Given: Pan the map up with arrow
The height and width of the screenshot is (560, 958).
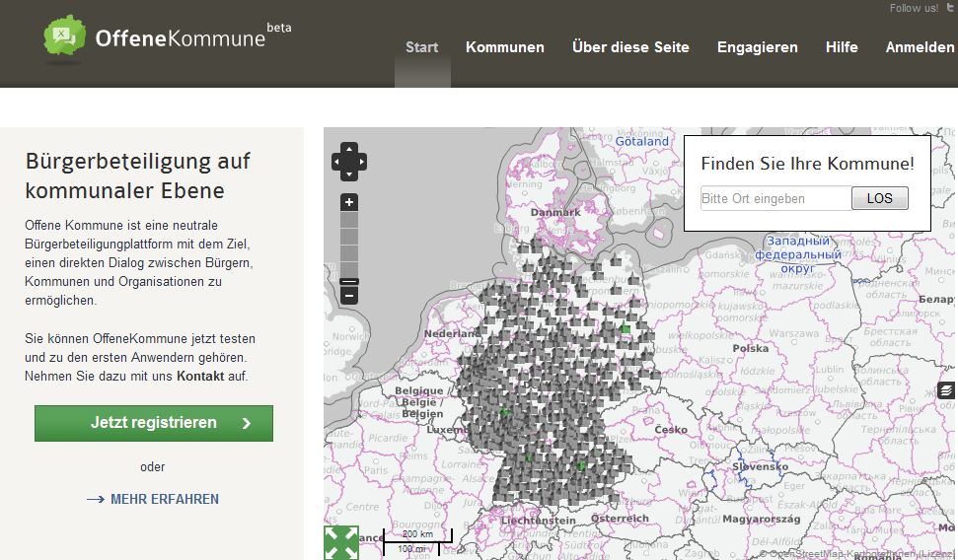Looking at the screenshot, I should click(x=349, y=149).
